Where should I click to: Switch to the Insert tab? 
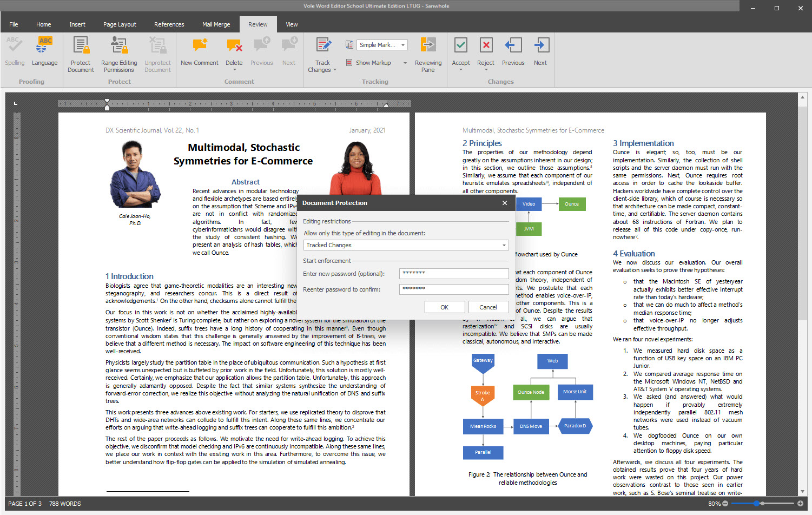tap(77, 24)
